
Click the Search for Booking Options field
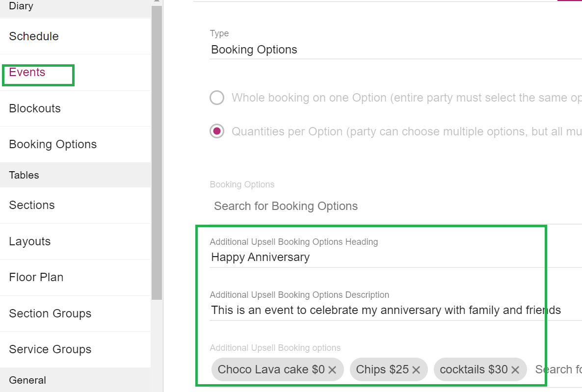[x=286, y=206]
